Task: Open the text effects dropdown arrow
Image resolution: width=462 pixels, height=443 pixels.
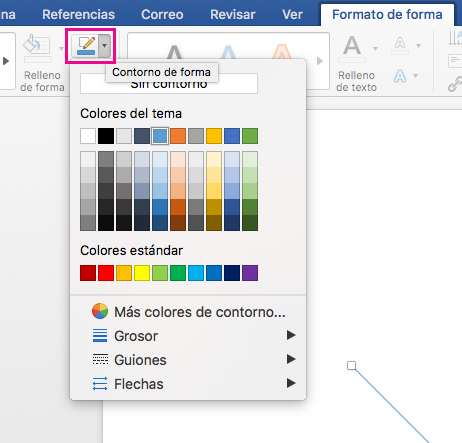Action: 416,76
